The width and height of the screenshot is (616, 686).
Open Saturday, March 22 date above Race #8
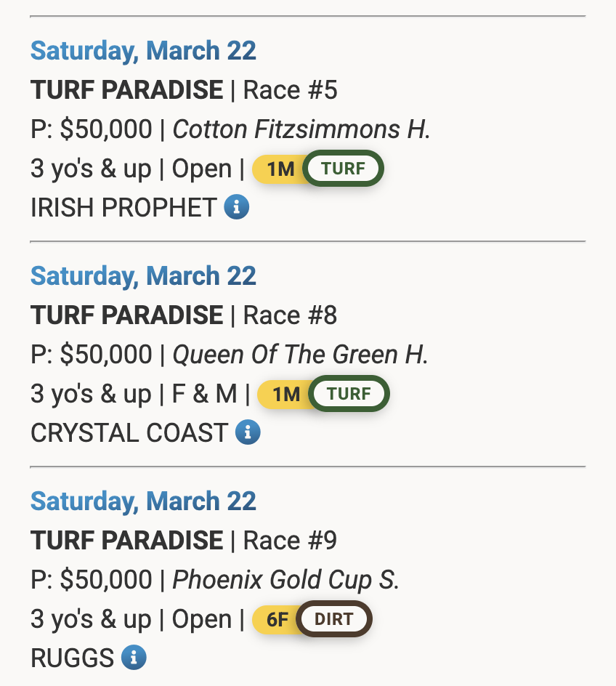coord(143,276)
